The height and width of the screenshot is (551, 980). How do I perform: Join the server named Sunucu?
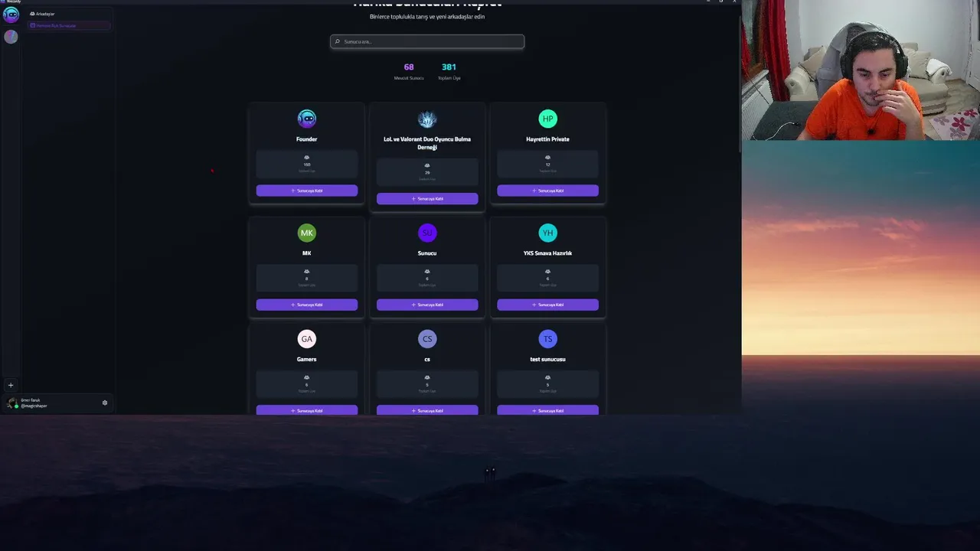(427, 305)
